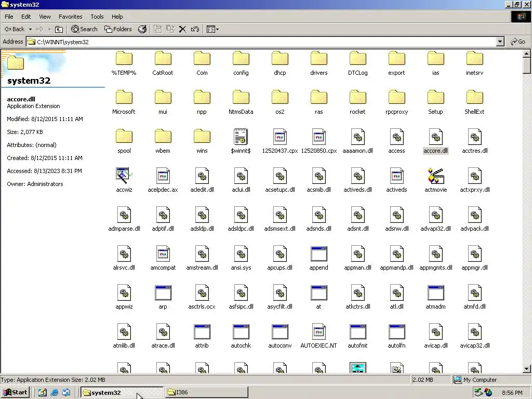This screenshot has width=532, height=399.
Task: Select the avicap32.dll file
Action: click(474, 337)
